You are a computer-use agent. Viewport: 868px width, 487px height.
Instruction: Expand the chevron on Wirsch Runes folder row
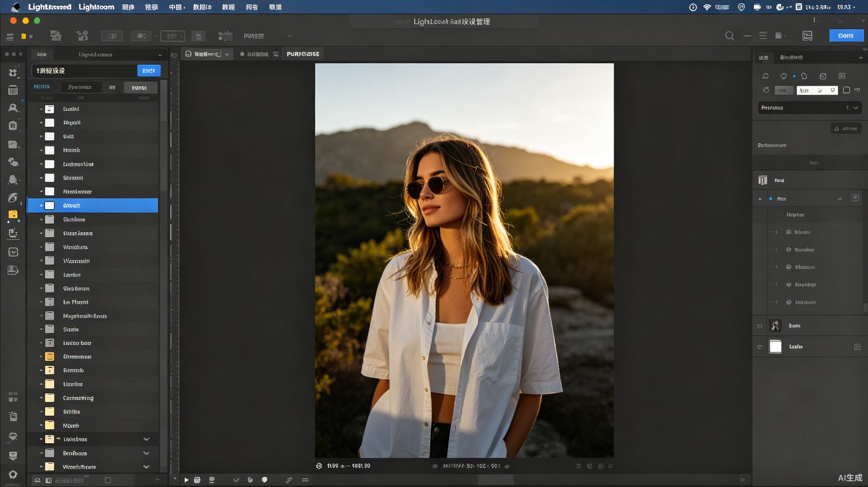pos(147,467)
